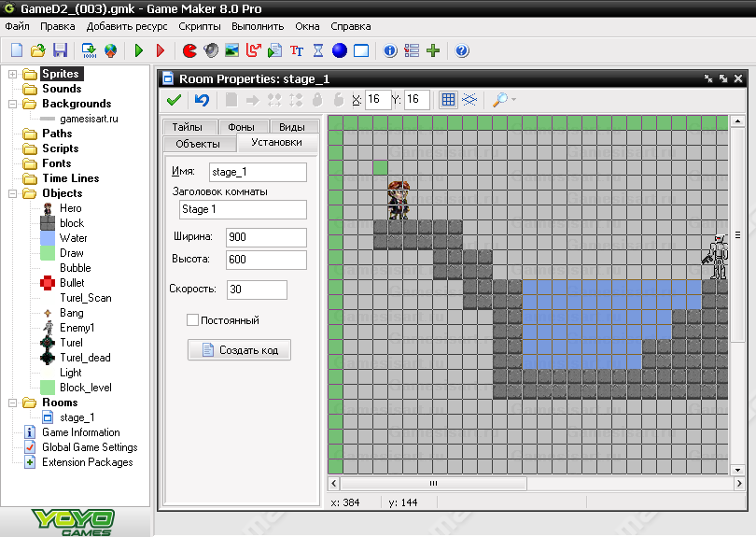This screenshot has width=756, height=537.
Task: Select the Water object in tree
Action: pyautogui.click(x=74, y=238)
